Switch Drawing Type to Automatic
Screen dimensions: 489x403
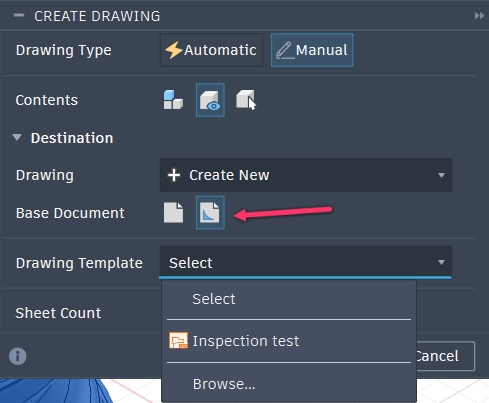point(211,50)
